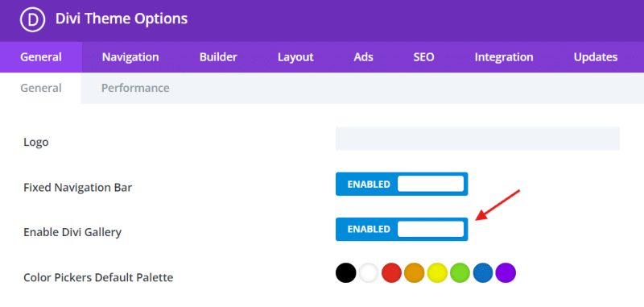Viewport: 644px width, 307px height.
Task: Pick the purple palette swatch
Action: (506, 273)
